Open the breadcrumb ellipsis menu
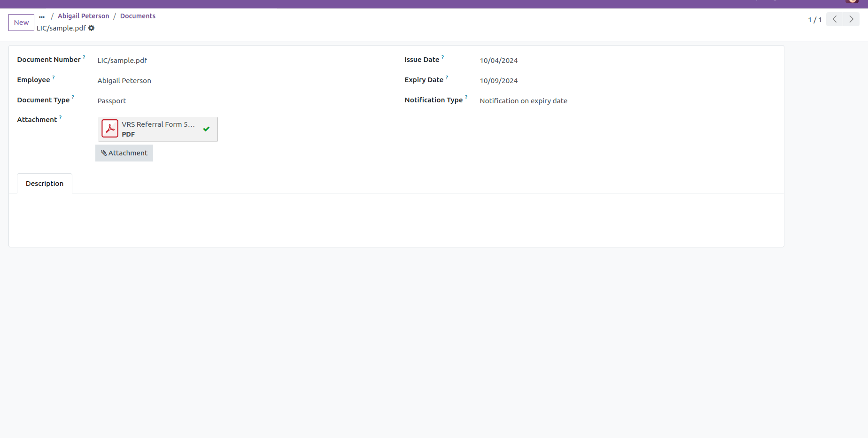 42,16
